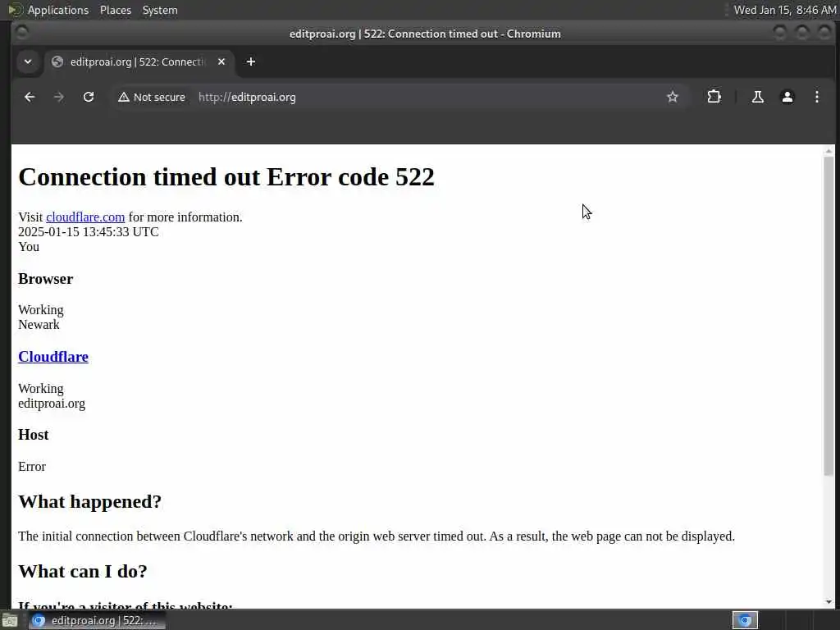This screenshot has height=630, width=840.
Task: Click the 'Error' status under Host
Action: tap(32, 467)
